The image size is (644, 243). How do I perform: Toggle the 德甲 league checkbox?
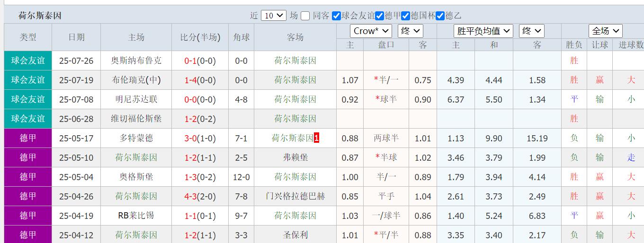[x=380, y=16]
